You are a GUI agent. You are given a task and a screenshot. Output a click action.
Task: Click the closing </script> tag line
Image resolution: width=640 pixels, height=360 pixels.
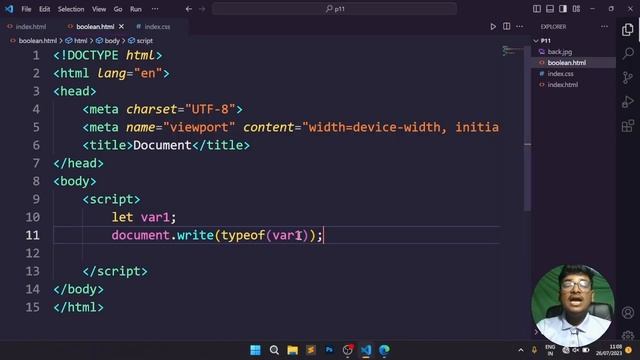(115, 271)
